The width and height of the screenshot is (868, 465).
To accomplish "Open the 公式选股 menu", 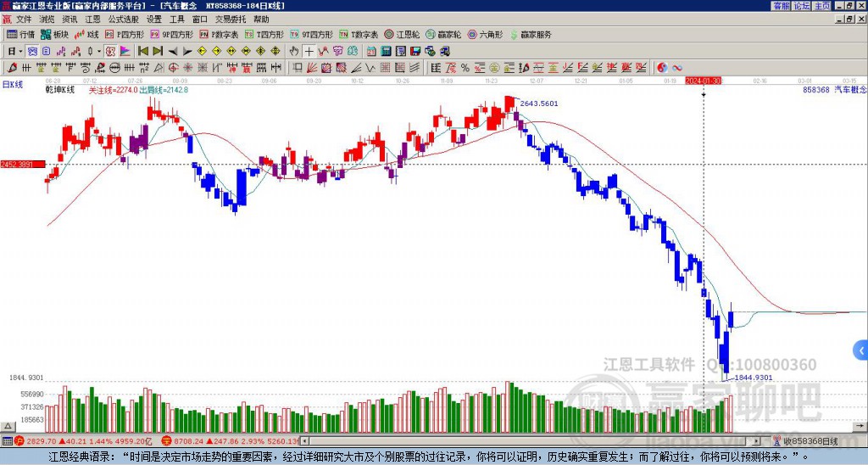I will (x=123, y=20).
